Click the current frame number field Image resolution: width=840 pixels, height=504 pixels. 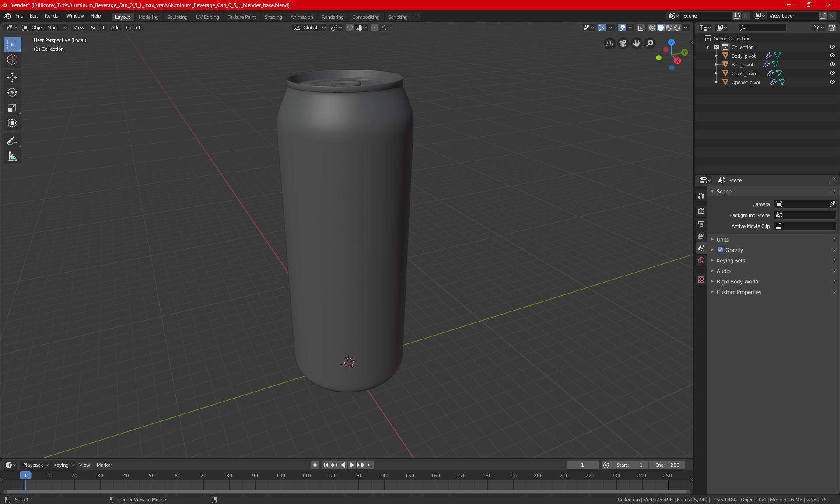pyautogui.click(x=583, y=465)
